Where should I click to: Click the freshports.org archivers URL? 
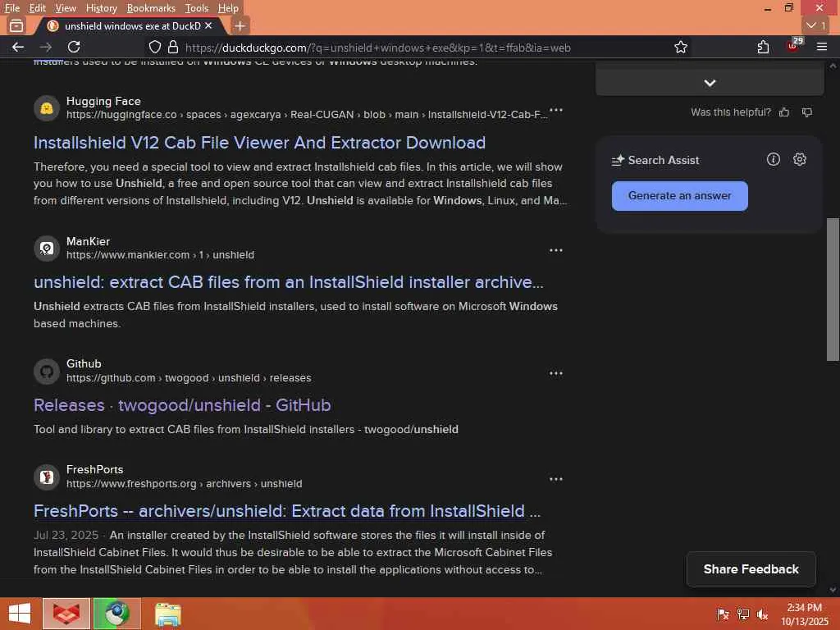point(185,484)
